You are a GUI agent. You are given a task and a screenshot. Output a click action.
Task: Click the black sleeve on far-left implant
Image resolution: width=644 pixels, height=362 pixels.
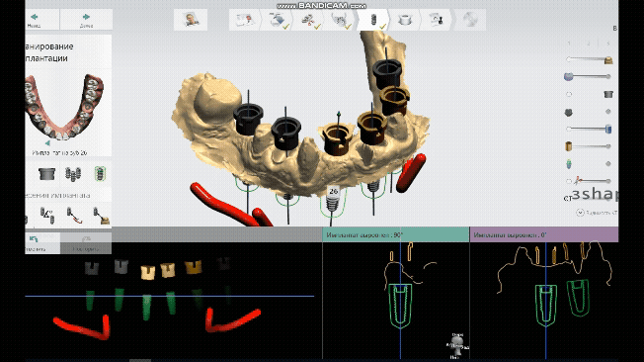click(x=248, y=119)
